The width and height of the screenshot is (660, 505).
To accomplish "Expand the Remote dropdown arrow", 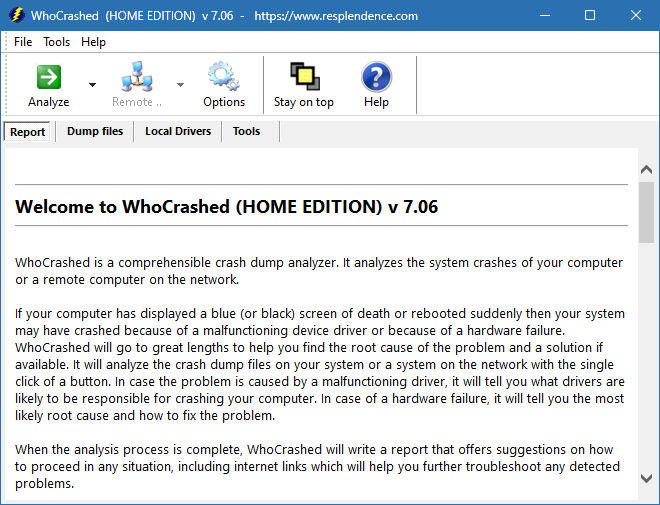I will pyautogui.click(x=181, y=85).
